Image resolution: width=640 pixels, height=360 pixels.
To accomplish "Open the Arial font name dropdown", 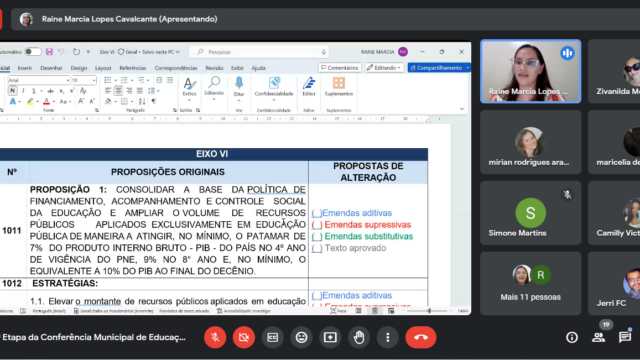I will coord(67,80).
